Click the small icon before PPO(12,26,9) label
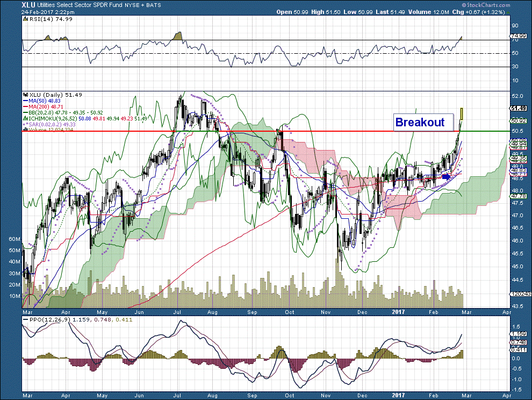 click(x=25, y=319)
